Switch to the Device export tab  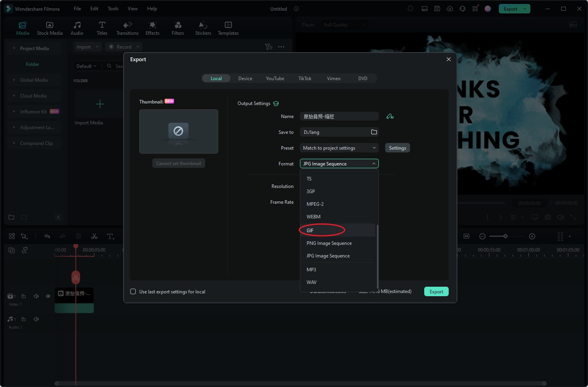(x=245, y=78)
